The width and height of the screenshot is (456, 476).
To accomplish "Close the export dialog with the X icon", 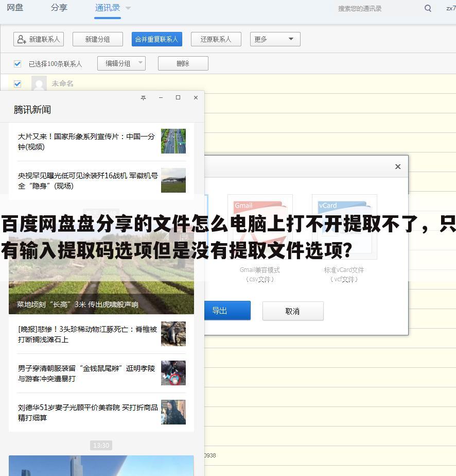I will pyautogui.click(x=397, y=166).
